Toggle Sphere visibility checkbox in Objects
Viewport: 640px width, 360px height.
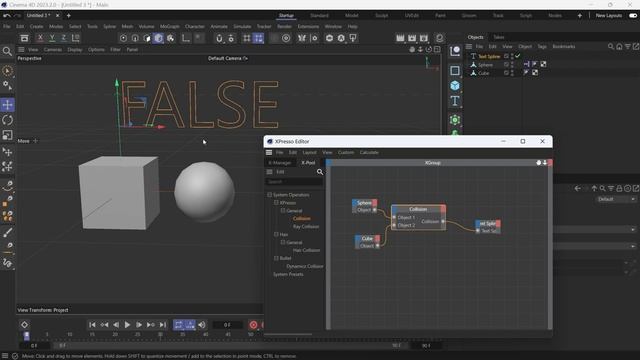[x=506, y=64]
